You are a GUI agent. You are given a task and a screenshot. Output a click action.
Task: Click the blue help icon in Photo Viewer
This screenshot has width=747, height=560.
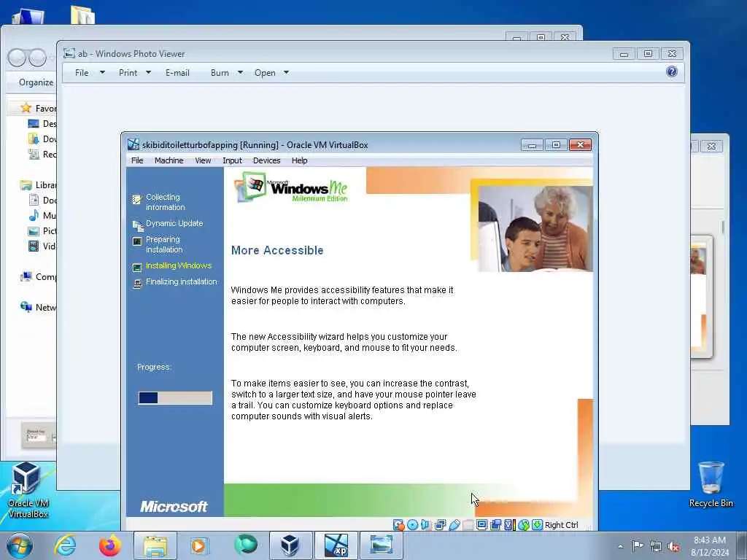click(x=672, y=72)
